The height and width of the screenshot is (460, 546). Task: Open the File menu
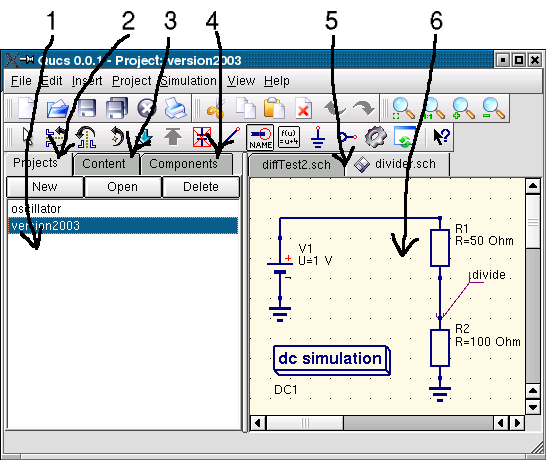click(x=21, y=81)
